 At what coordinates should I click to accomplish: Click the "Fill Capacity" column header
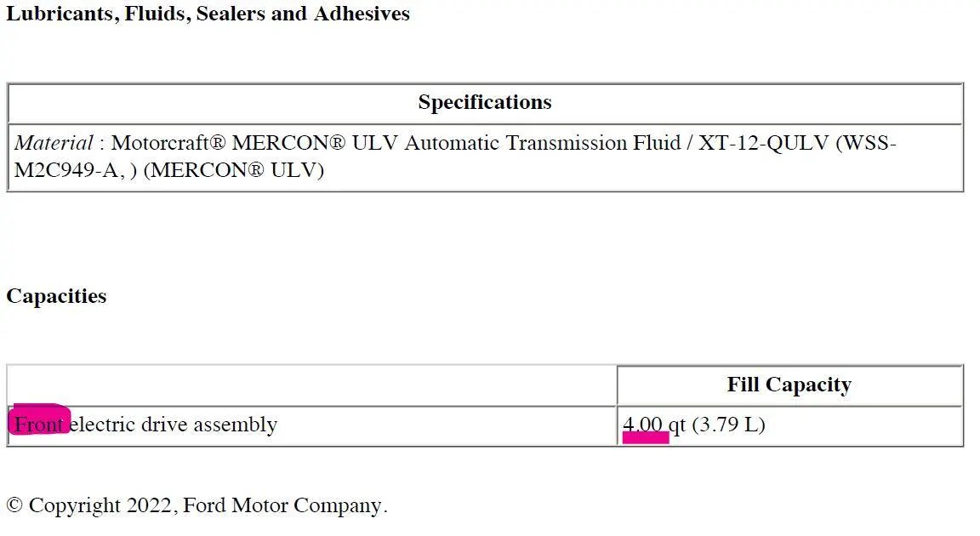click(789, 385)
